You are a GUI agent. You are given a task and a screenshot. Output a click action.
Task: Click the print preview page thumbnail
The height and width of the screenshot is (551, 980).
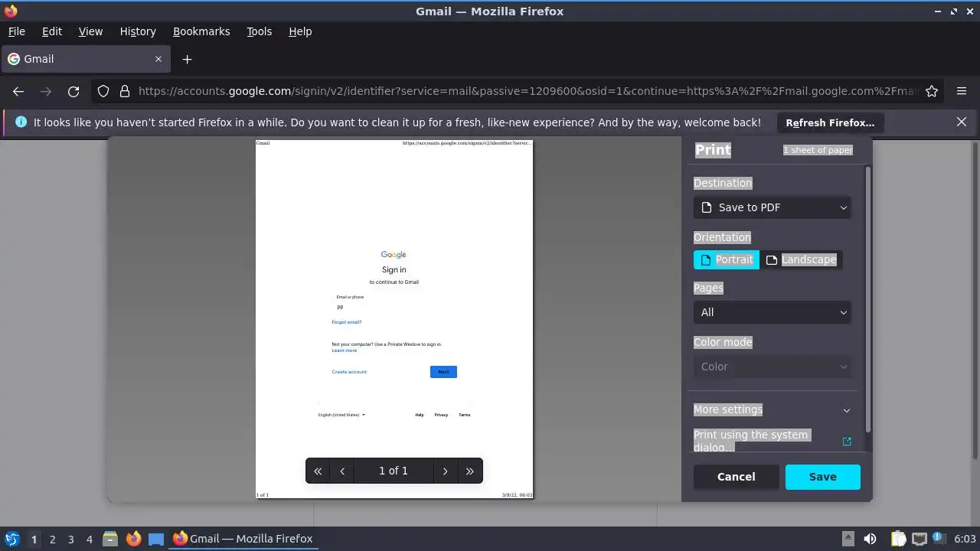click(x=394, y=319)
